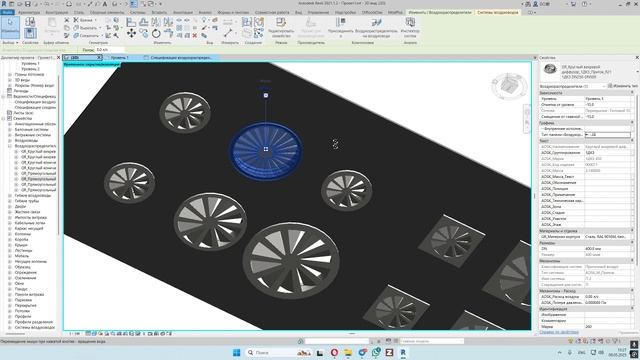
Task: Activate the Move tool with four arrows
Action: [131, 33]
